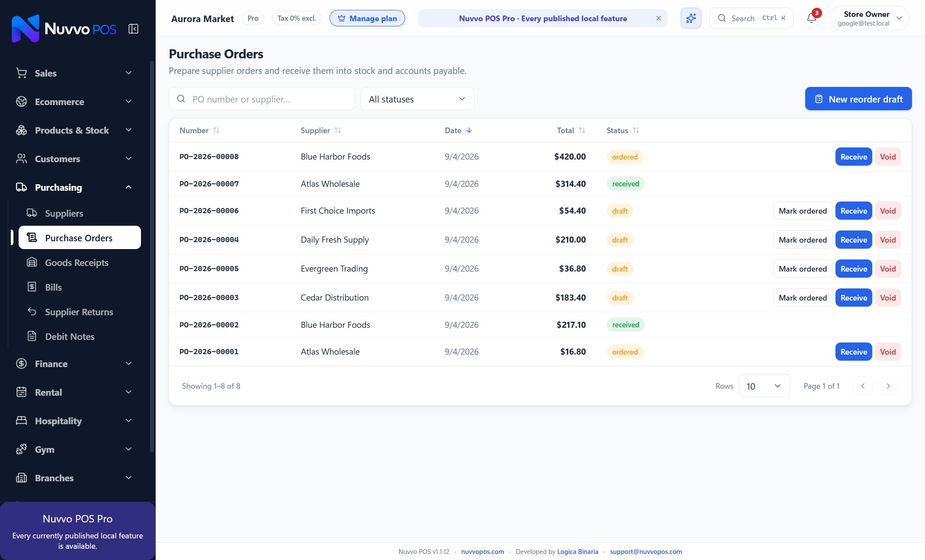This screenshot has height=560, width=925.
Task: Click the search magnifier icon in top bar
Action: [x=722, y=18]
